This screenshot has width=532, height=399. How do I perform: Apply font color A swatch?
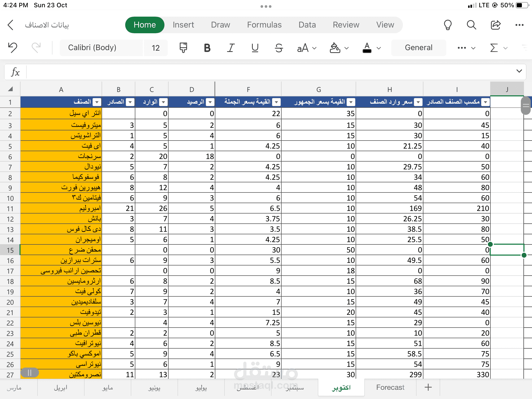[x=367, y=48]
